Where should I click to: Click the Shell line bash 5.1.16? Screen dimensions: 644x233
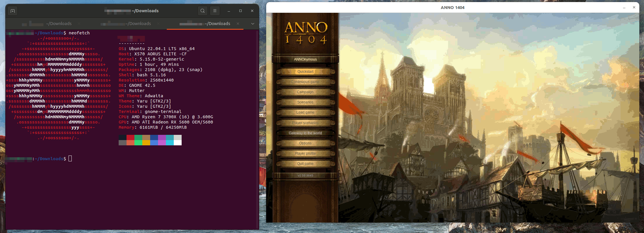click(142, 75)
